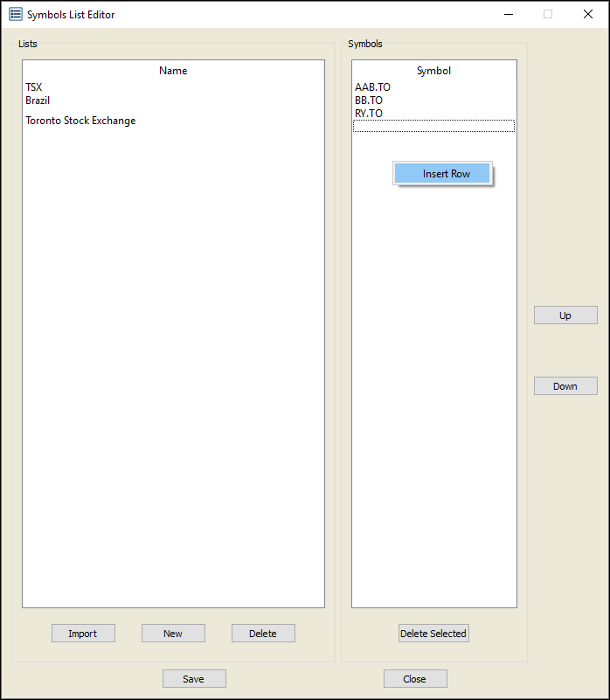The image size is (610, 700).
Task: Click the empty symbol row below RY.TO
Action: click(x=433, y=127)
